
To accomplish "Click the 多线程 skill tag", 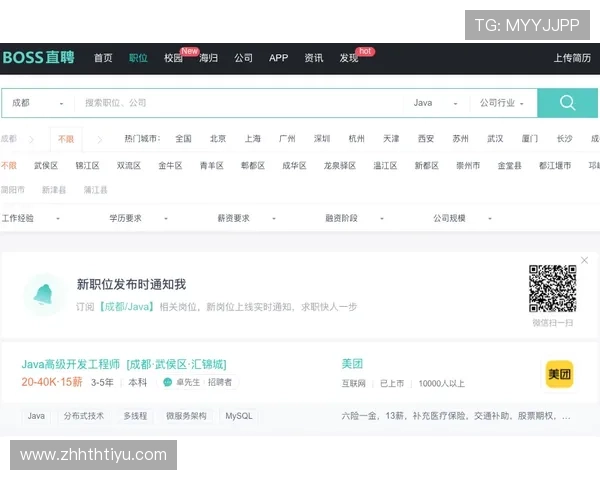I will point(135,416).
